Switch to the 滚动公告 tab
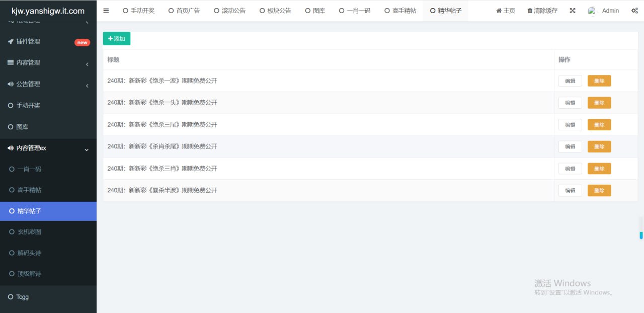644x313 pixels. point(230,11)
